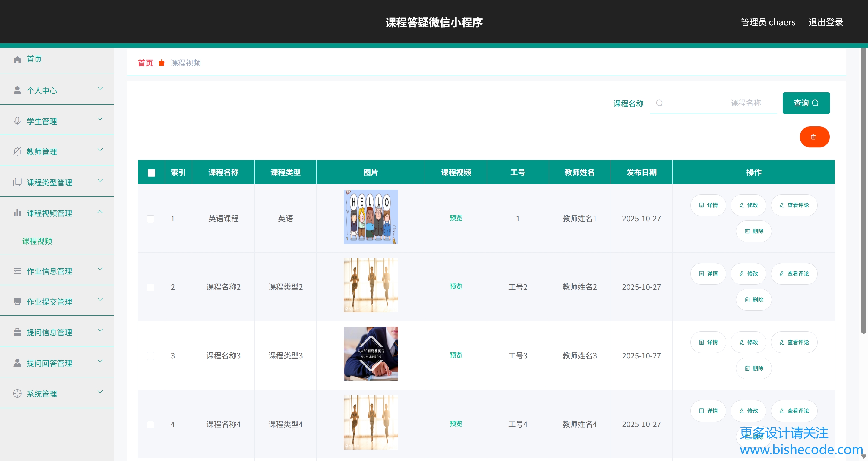Select the checkbox for 课程名称3 row
Viewport: 868px width, 461px height.
[151, 356]
